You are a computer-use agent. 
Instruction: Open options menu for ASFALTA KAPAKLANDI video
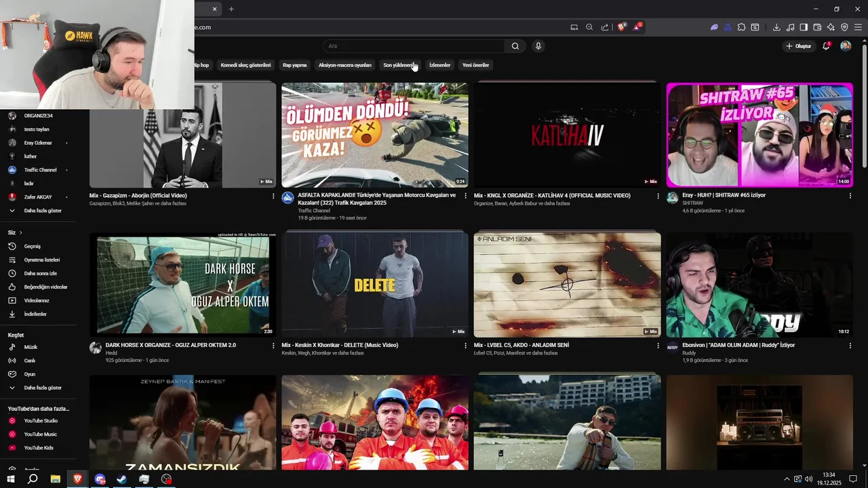(465, 196)
